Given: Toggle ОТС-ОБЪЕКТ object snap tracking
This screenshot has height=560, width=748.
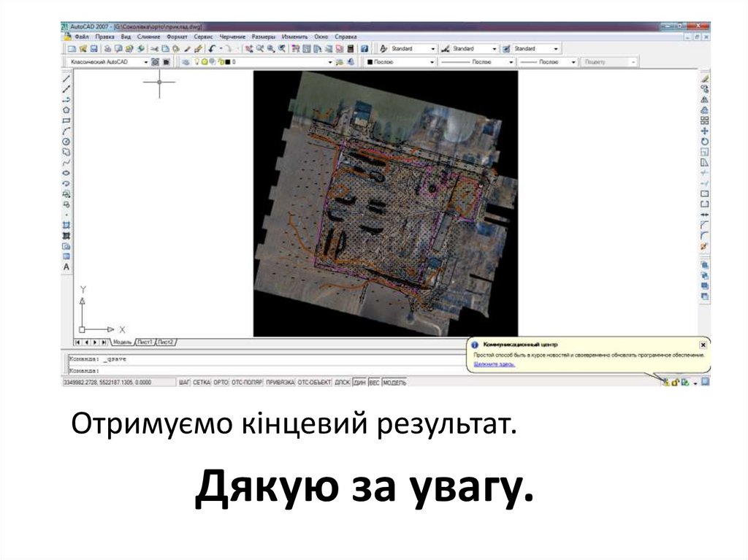Looking at the screenshot, I should pyautogui.click(x=314, y=383).
